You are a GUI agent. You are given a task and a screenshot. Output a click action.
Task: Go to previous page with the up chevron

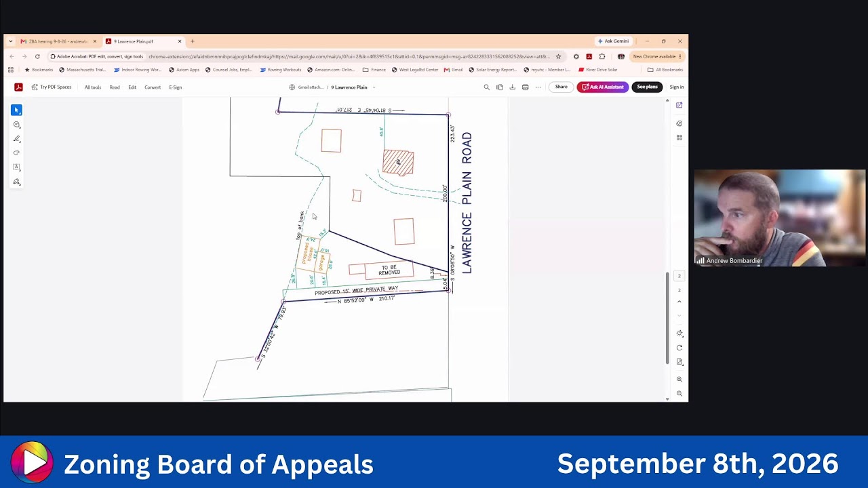point(679,302)
